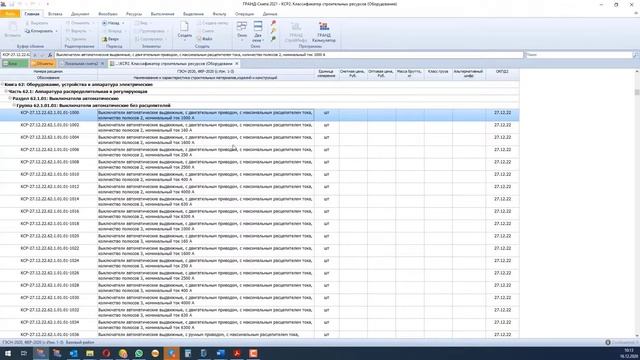This screenshot has width=640, height=360.
Task: Click the Вверх navigation button
Action: (111, 39)
